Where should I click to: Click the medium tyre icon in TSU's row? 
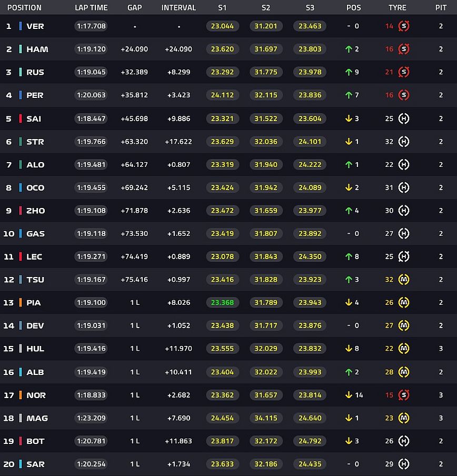(404, 280)
